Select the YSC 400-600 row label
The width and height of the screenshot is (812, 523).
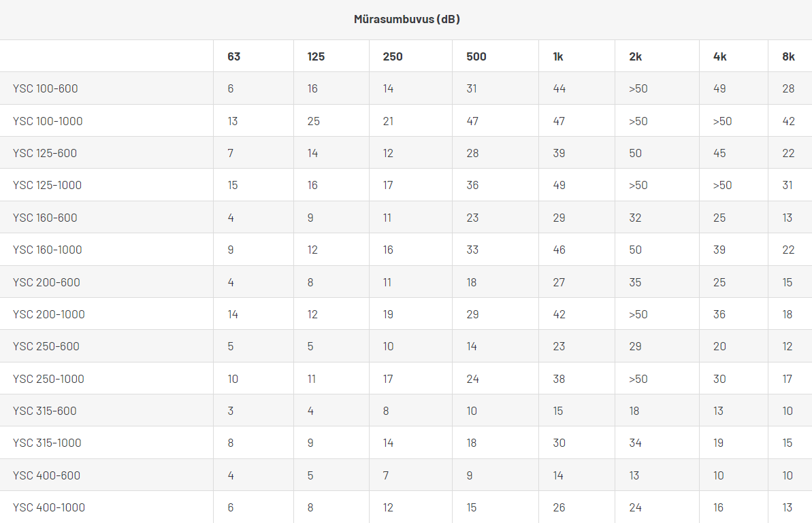[x=46, y=475]
